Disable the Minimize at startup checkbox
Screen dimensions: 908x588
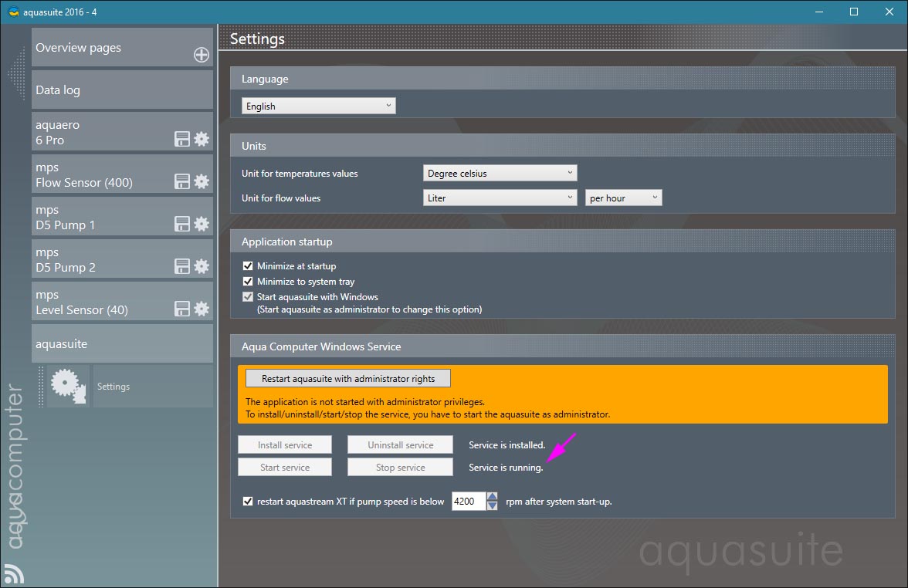coord(248,266)
